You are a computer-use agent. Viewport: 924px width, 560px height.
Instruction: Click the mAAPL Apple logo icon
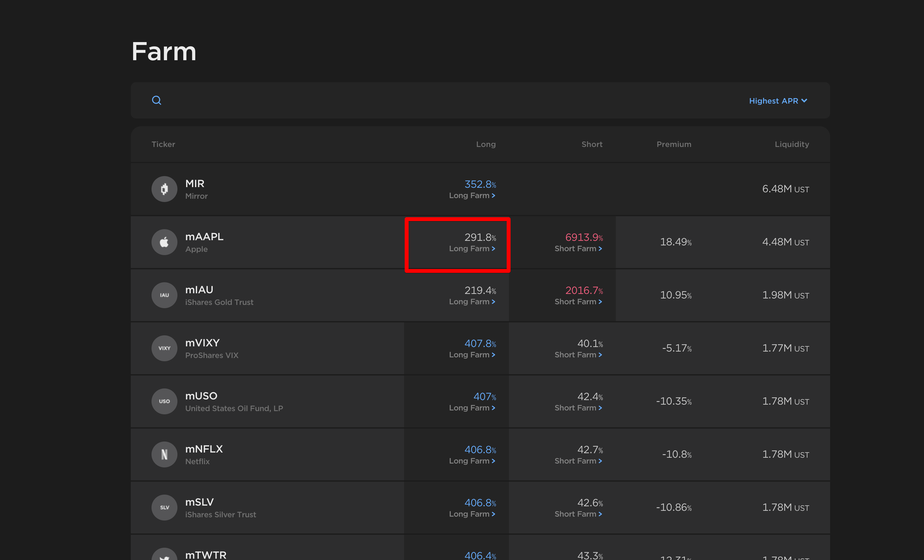coord(164,242)
